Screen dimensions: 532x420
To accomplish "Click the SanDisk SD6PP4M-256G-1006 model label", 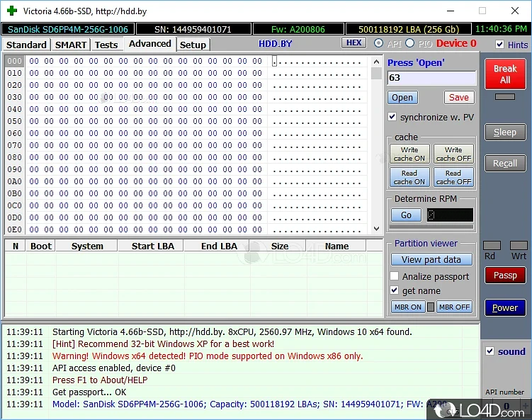I will tap(68, 29).
